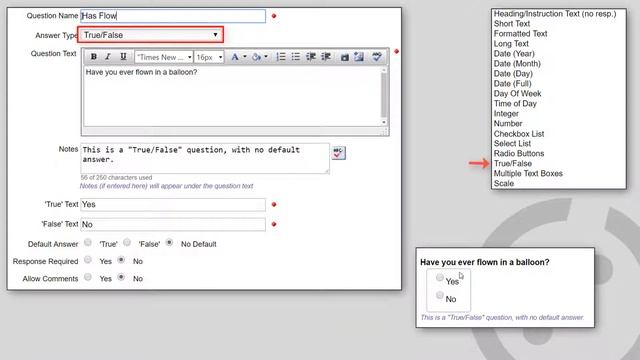Viewport: 640px width, 360px height.
Task: Select 'True' as the Default Answer
Action: tap(88, 242)
